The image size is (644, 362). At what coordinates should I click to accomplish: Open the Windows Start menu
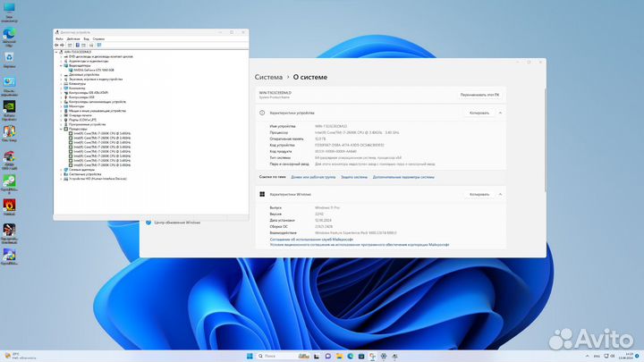coord(250,356)
